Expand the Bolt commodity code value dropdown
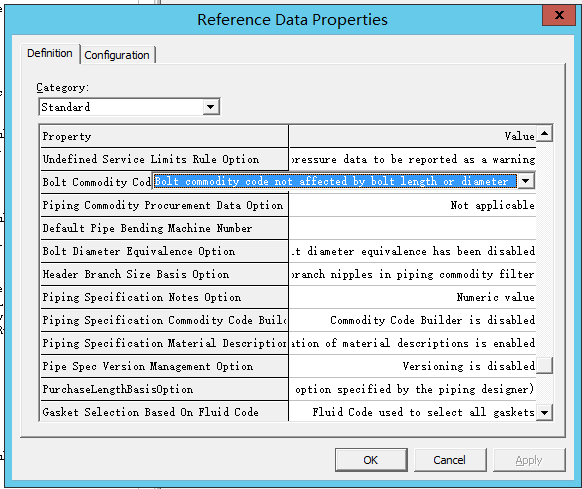Viewport: 582px width, 489px height. tap(526, 181)
